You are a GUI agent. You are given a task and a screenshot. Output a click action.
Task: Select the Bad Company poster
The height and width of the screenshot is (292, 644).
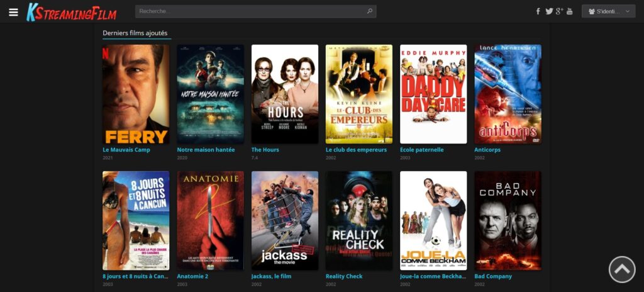pos(508,220)
